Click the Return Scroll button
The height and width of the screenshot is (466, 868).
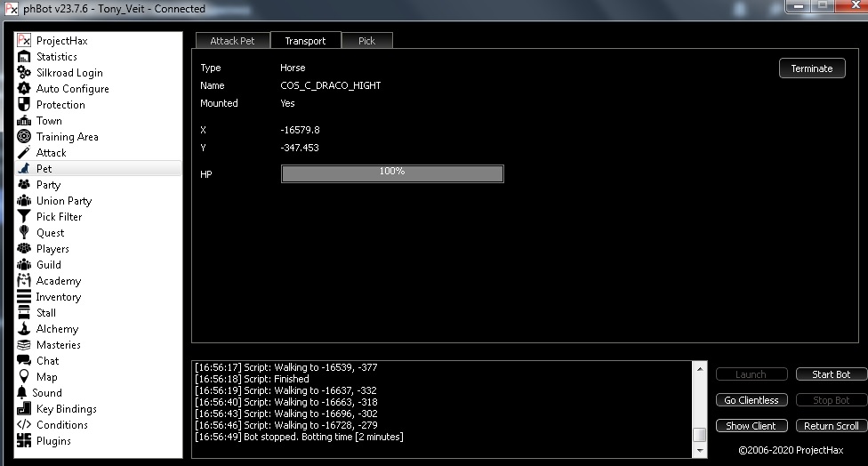coord(831,426)
